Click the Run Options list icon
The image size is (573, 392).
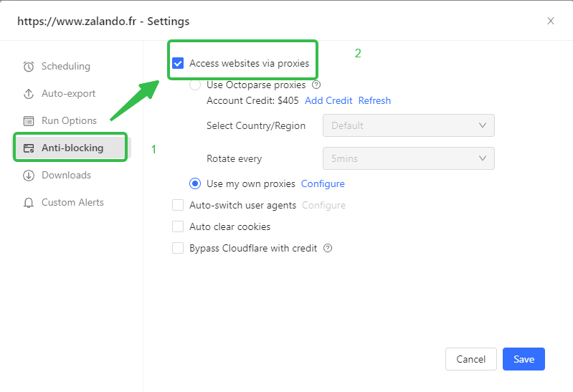29,121
